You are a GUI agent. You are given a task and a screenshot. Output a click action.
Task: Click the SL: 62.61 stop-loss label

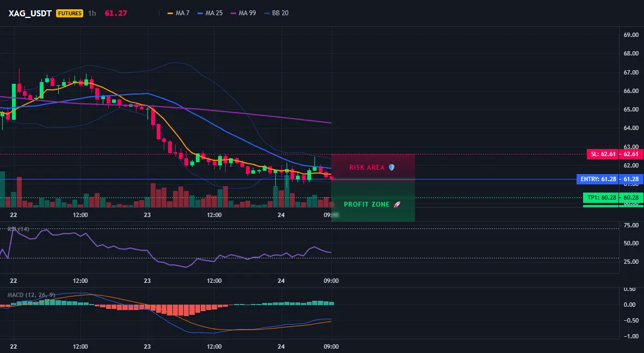pyautogui.click(x=603, y=154)
